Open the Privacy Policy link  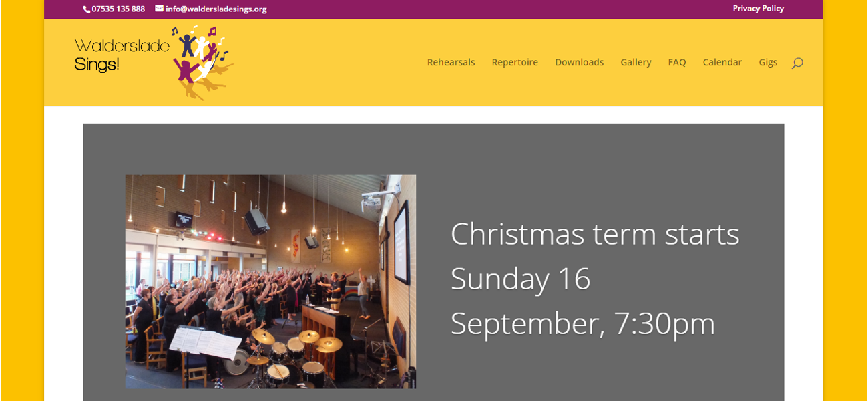tap(758, 9)
